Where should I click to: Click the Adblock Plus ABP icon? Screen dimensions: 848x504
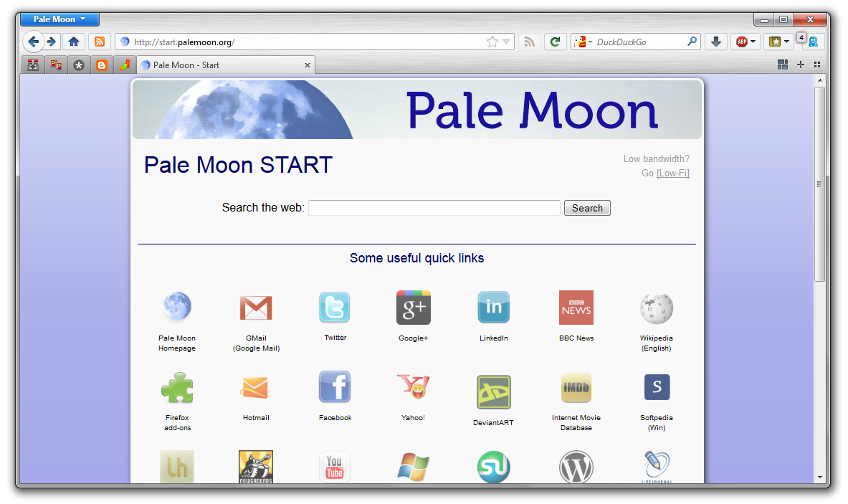pyautogui.click(x=742, y=42)
